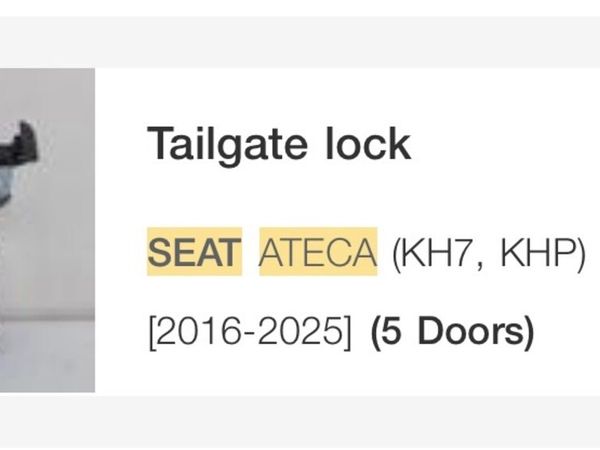Viewport: 600px width, 450px height.
Task: Click the word lock in the title
Action: (368, 143)
